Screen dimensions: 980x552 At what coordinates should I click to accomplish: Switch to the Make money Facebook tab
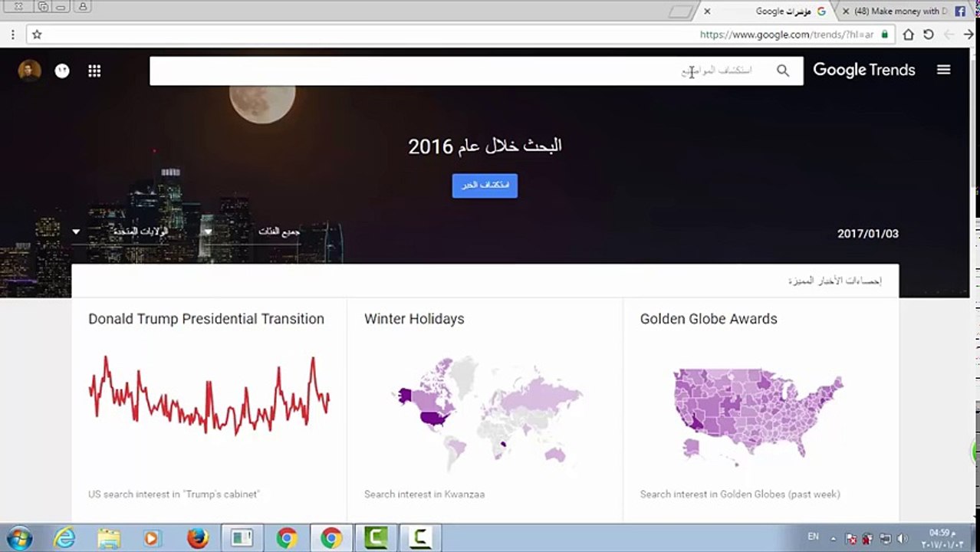tap(905, 11)
